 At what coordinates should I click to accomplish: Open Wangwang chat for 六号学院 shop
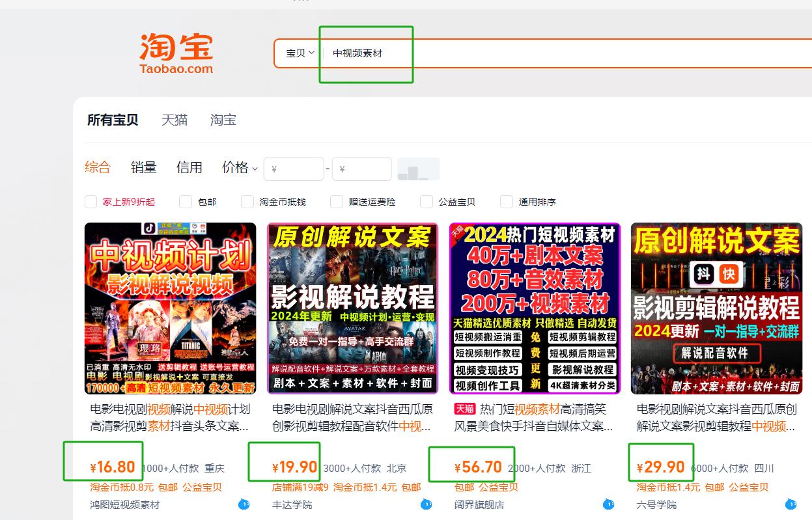coord(792,504)
